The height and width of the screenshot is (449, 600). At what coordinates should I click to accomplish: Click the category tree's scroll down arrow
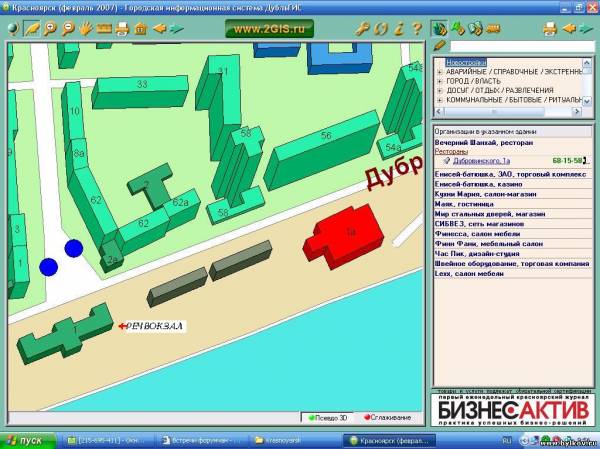587,101
